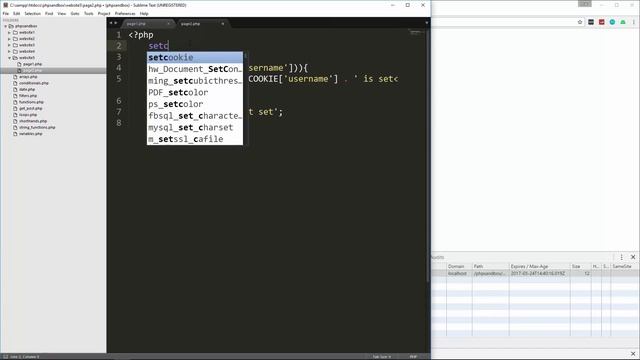Open PHP syntax selector in status bar
This screenshot has height=360, width=640.
[413, 356]
